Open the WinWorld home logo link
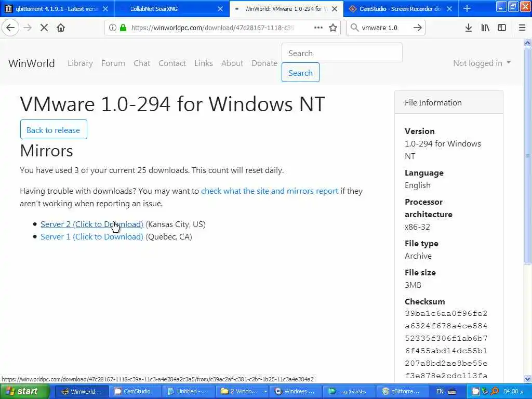532x399 pixels. pos(32,63)
